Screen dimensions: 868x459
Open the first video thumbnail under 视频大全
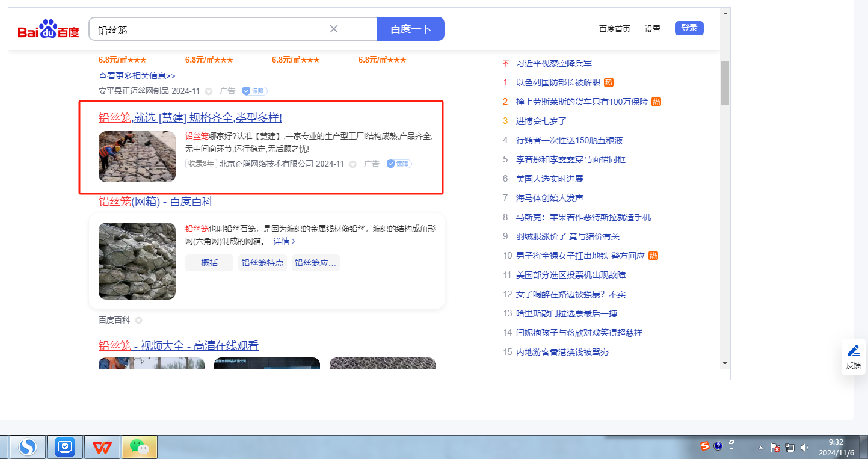click(x=152, y=363)
